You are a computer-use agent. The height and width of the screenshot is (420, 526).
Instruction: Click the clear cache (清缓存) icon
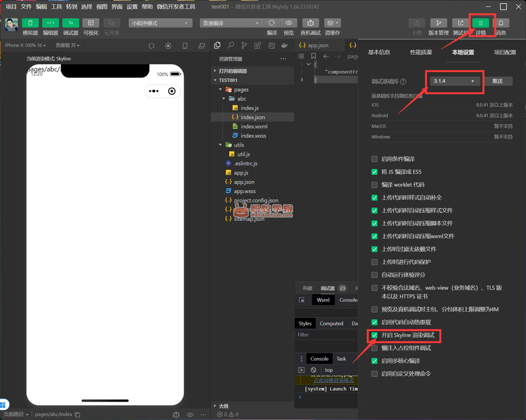[332, 23]
